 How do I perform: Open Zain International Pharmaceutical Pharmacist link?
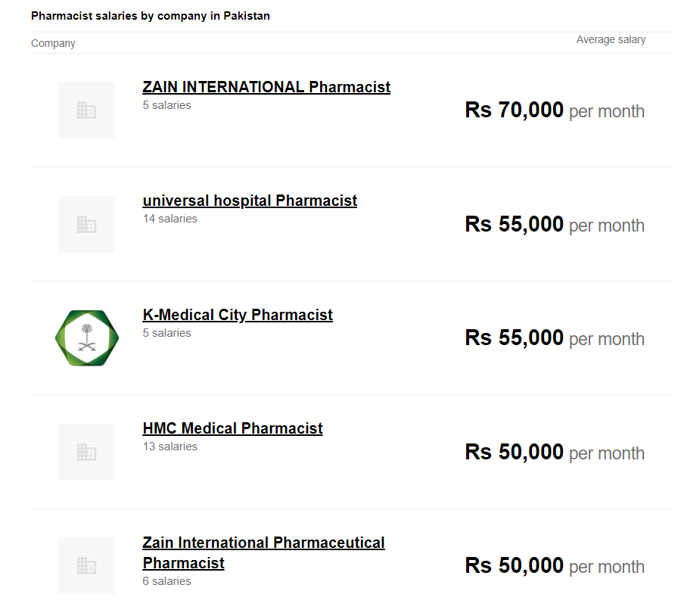[263, 543]
